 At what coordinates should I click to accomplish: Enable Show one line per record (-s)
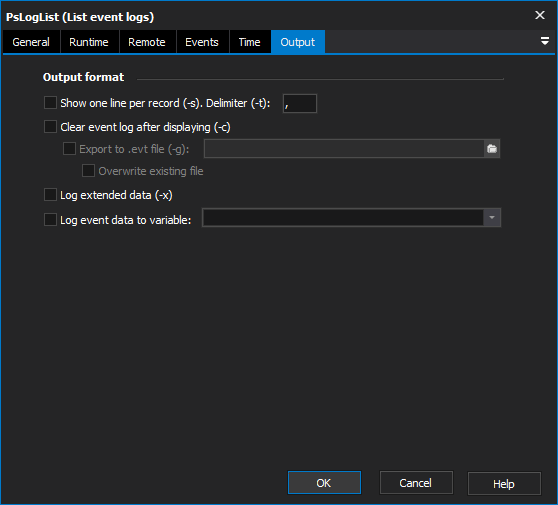[50, 103]
